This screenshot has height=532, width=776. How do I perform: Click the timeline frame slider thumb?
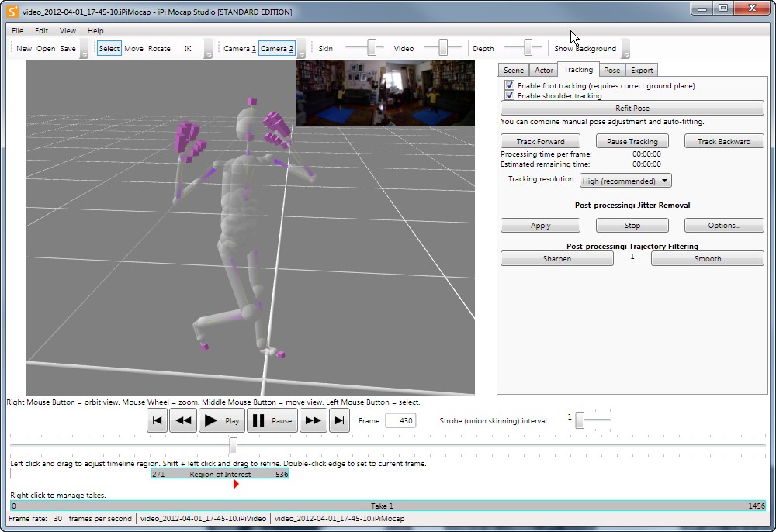click(233, 445)
